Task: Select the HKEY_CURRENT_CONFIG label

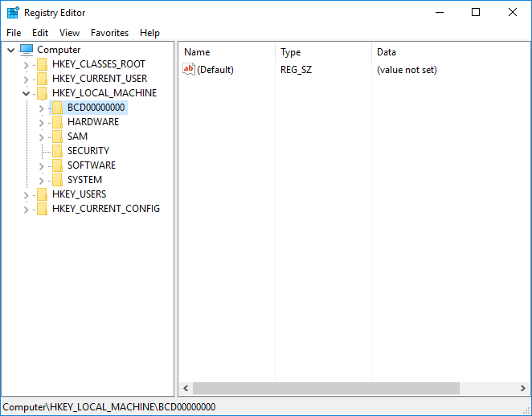Action: (106, 209)
